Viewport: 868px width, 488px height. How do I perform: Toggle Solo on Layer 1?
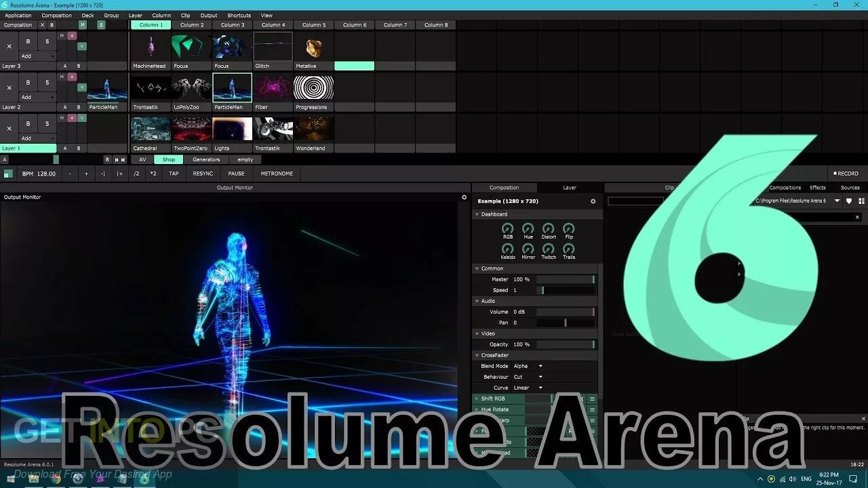(47, 123)
